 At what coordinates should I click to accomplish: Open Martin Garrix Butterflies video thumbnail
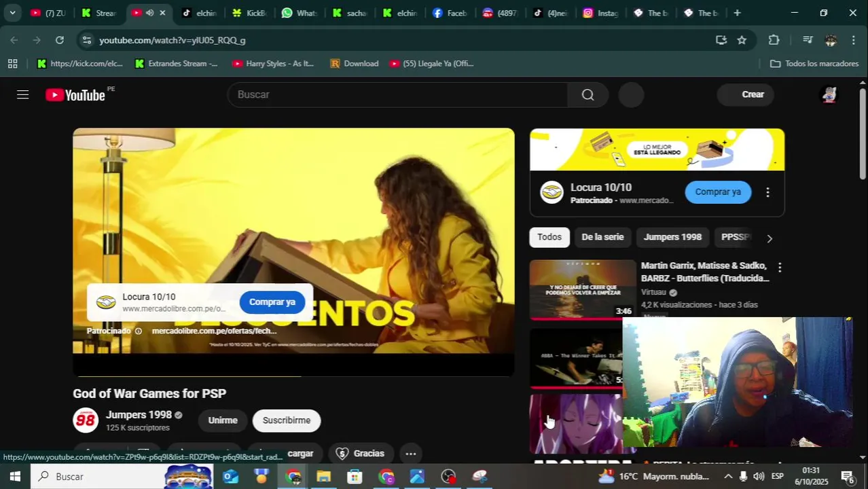[x=583, y=289]
